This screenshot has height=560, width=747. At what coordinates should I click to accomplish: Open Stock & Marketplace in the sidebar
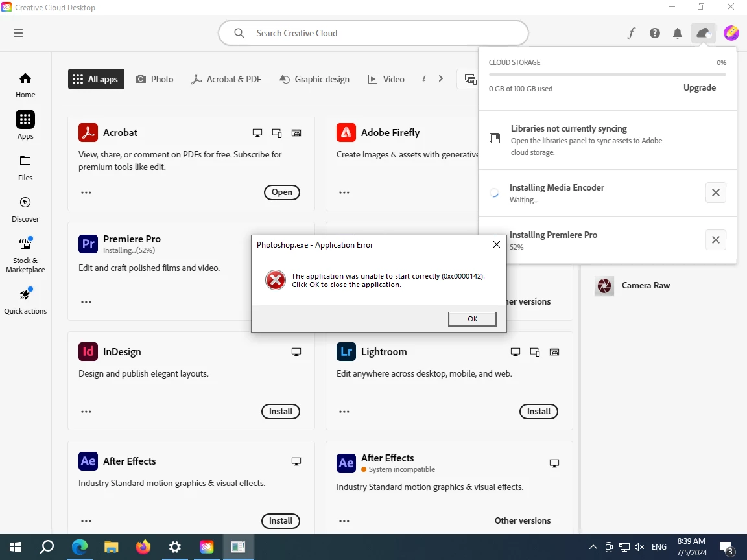(x=25, y=255)
